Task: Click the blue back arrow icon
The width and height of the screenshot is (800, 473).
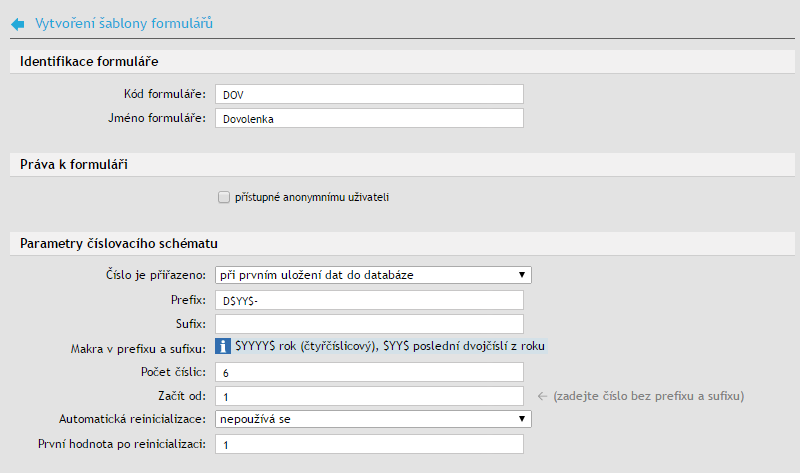Action: [17, 22]
